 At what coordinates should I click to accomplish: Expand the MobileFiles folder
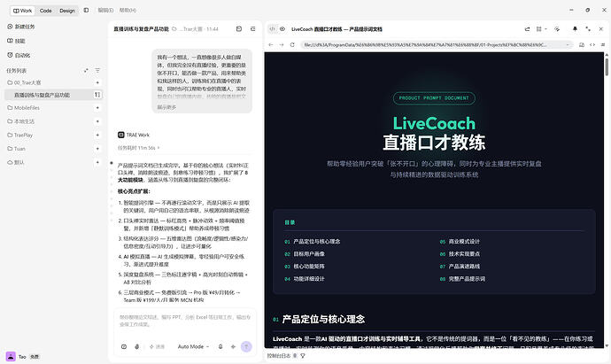click(x=23, y=107)
